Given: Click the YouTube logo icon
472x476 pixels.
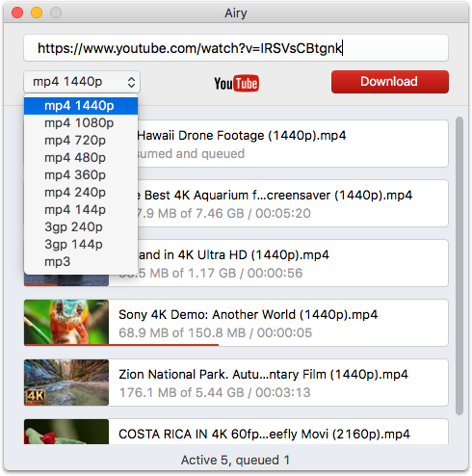Looking at the screenshot, I should 236,83.
